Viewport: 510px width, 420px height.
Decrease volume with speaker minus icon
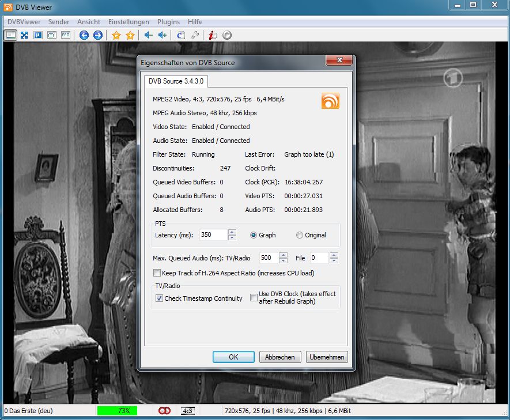[148, 35]
